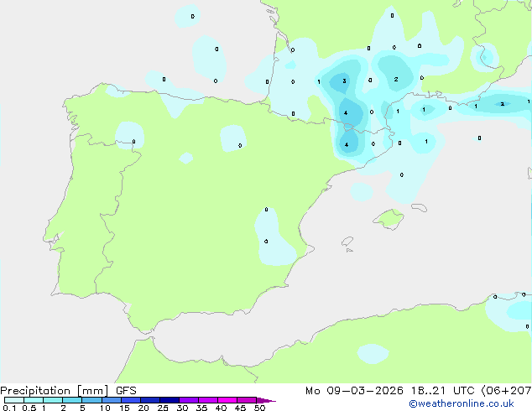Click the 'Precipitation [mm] GFS' title
The width and height of the screenshot is (532, 411).
(x=68, y=391)
